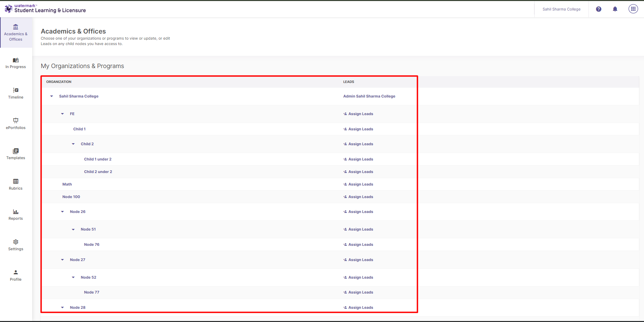Viewport: 644px width, 322px height.
Task: Assign Leads for Math
Action: tap(358, 184)
